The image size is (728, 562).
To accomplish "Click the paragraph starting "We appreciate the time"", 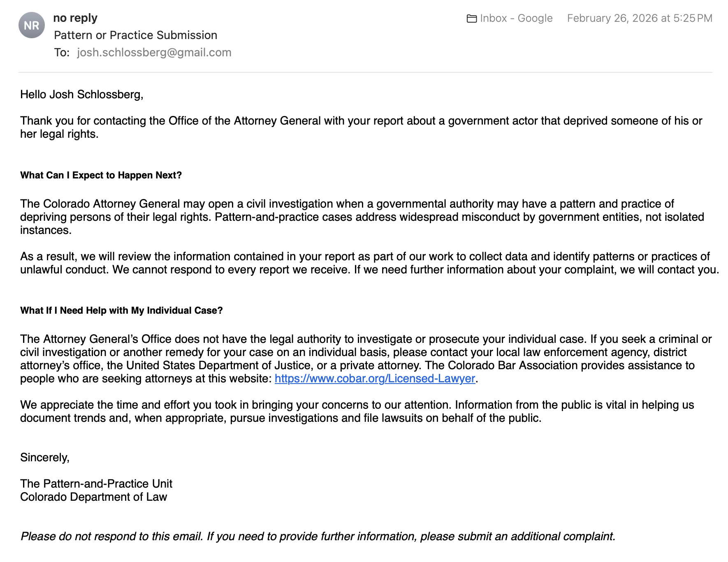I will click(357, 412).
